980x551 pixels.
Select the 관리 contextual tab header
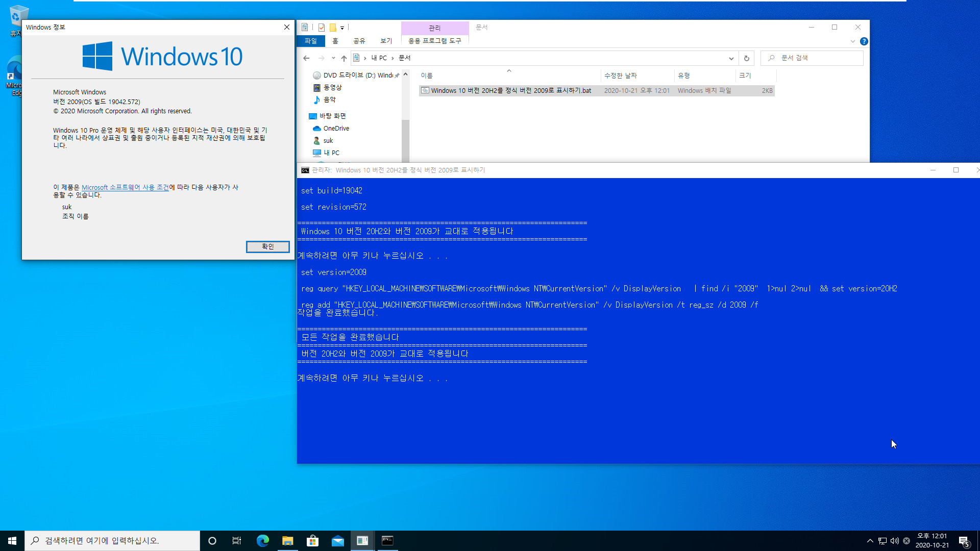tap(435, 28)
